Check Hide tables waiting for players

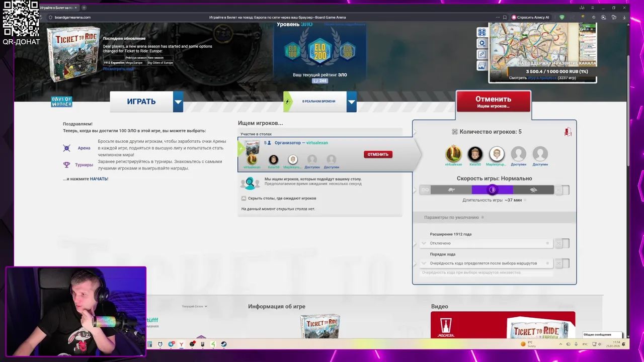click(x=244, y=198)
